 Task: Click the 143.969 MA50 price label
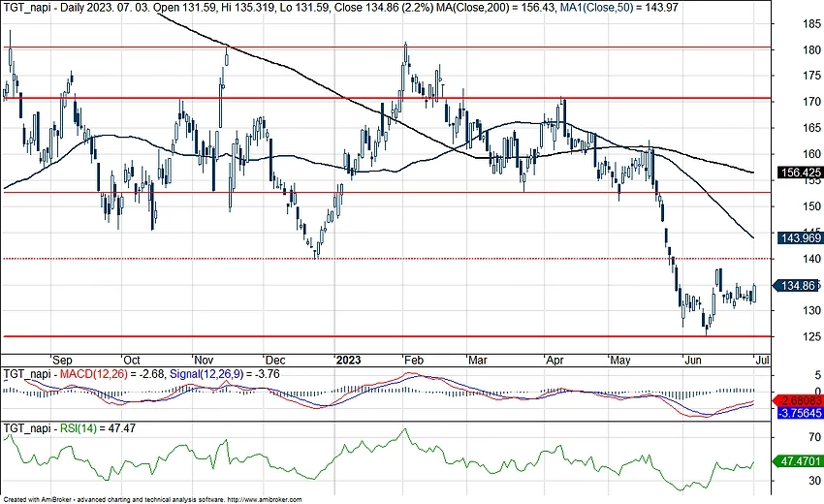(x=801, y=238)
